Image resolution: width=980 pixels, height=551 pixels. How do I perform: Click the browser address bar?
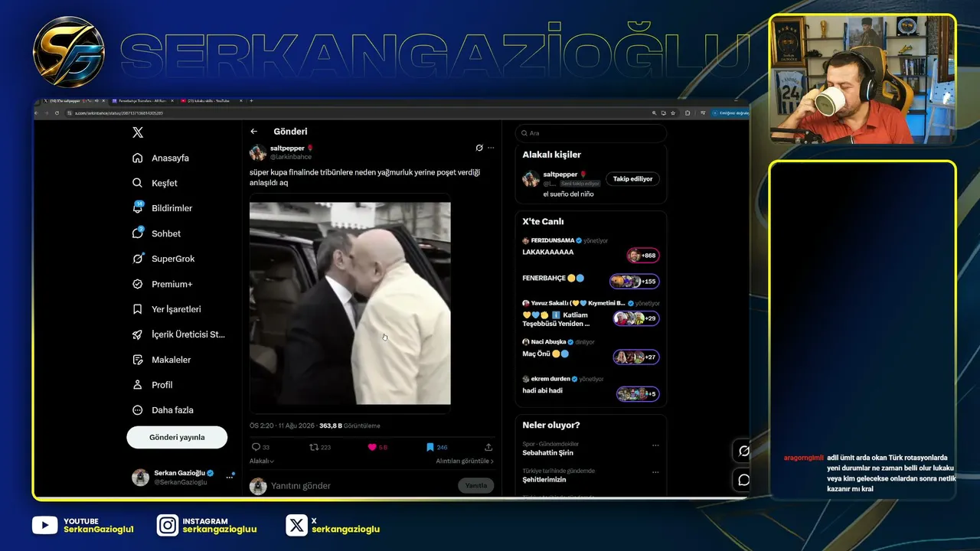pyautogui.click(x=356, y=112)
